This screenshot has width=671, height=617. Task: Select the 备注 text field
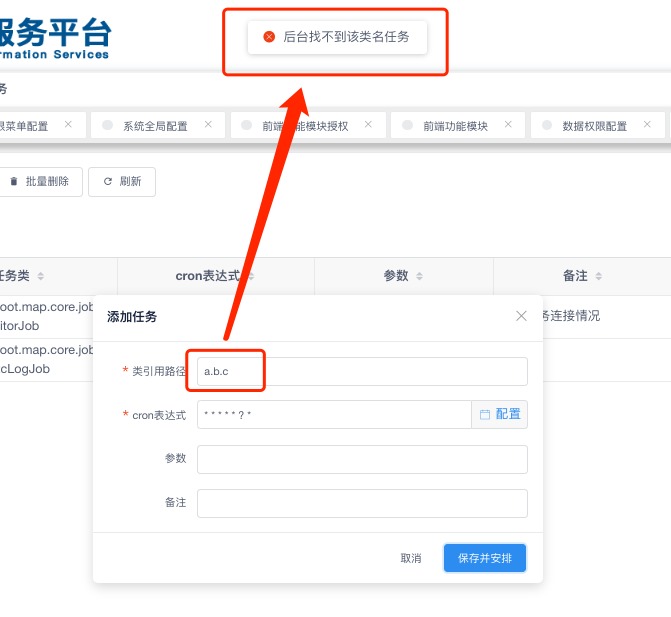tap(362, 503)
